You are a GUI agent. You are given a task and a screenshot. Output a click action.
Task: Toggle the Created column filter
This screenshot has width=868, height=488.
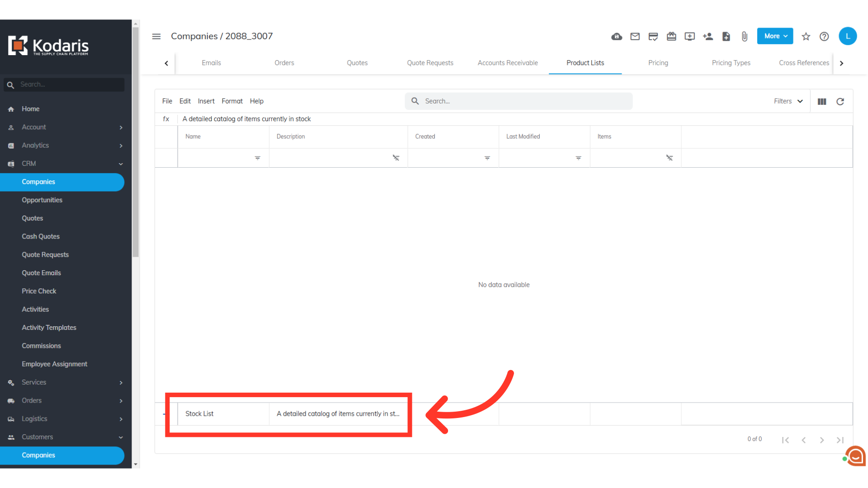487,158
